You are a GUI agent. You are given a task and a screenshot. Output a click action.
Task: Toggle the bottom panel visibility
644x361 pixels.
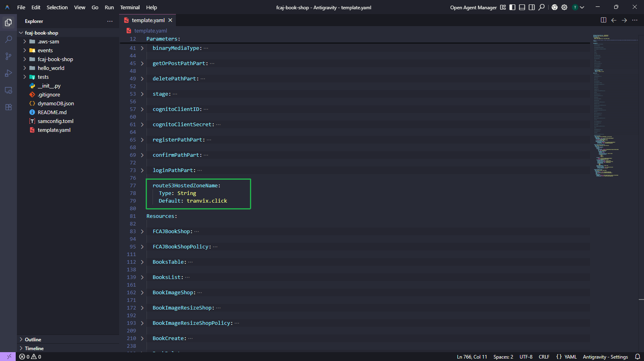522,7
